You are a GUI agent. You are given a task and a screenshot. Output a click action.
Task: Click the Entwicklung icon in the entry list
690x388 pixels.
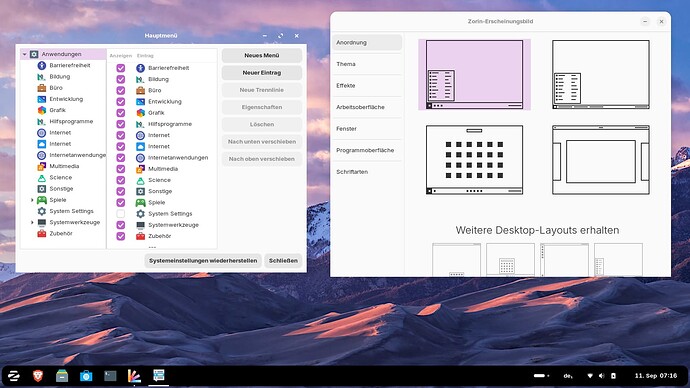click(140, 101)
